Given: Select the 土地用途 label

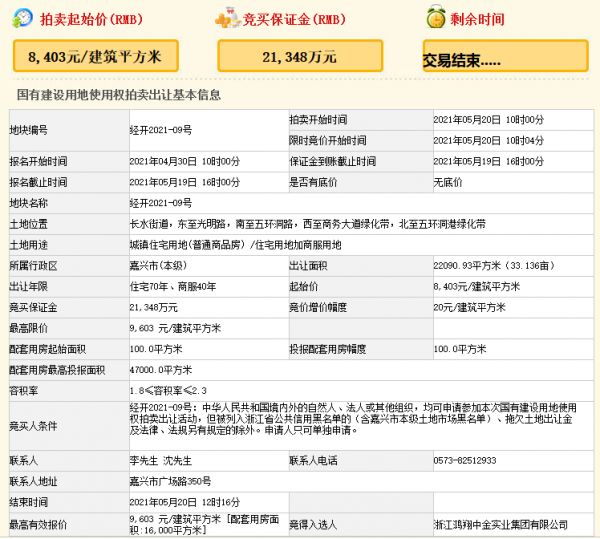Looking at the screenshot, I should 29,245.
